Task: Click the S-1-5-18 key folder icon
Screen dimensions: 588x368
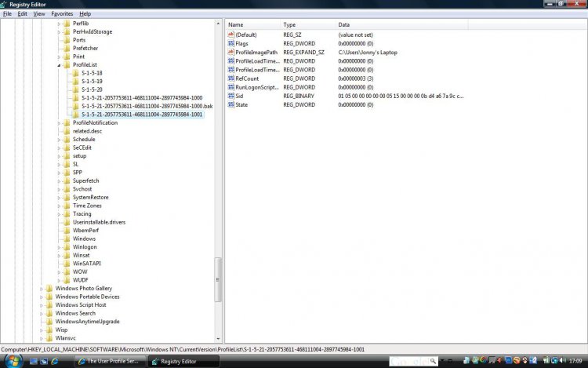Action: click(75, 73)
